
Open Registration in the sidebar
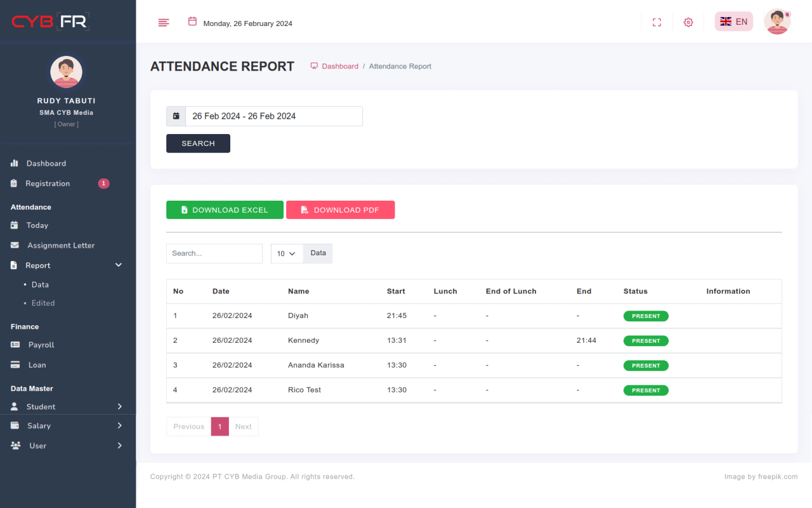48,184
